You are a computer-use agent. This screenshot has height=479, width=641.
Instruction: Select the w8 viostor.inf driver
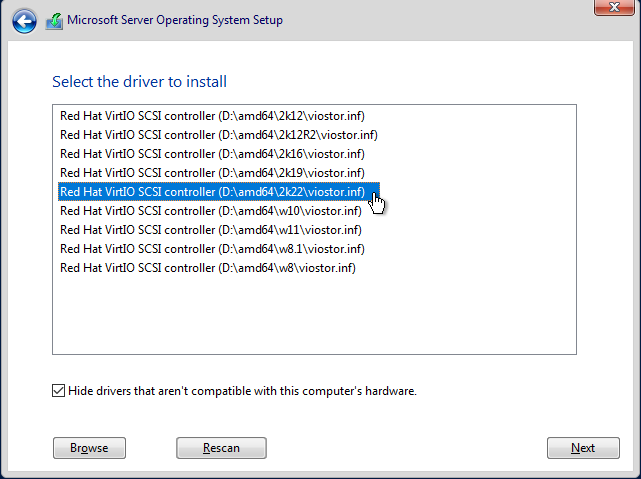click(x=208, y=268)
